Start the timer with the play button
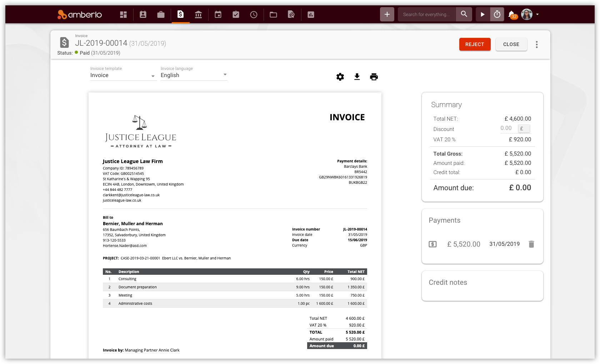This screenshot has height=364, width=600. click(482, 14)
